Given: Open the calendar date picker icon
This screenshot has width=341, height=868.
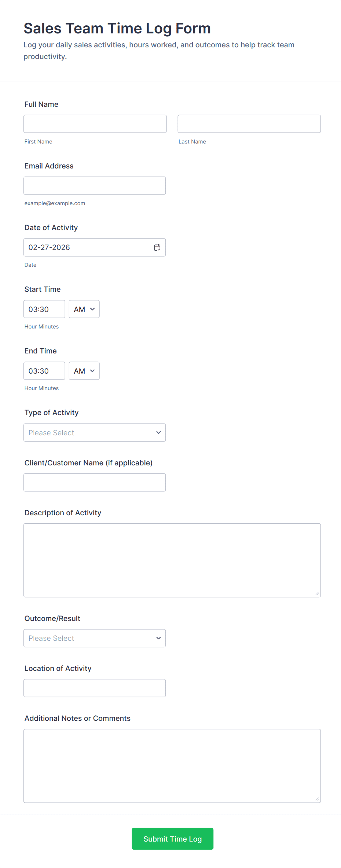Looking at the screenshot, I should coord(157,247).
